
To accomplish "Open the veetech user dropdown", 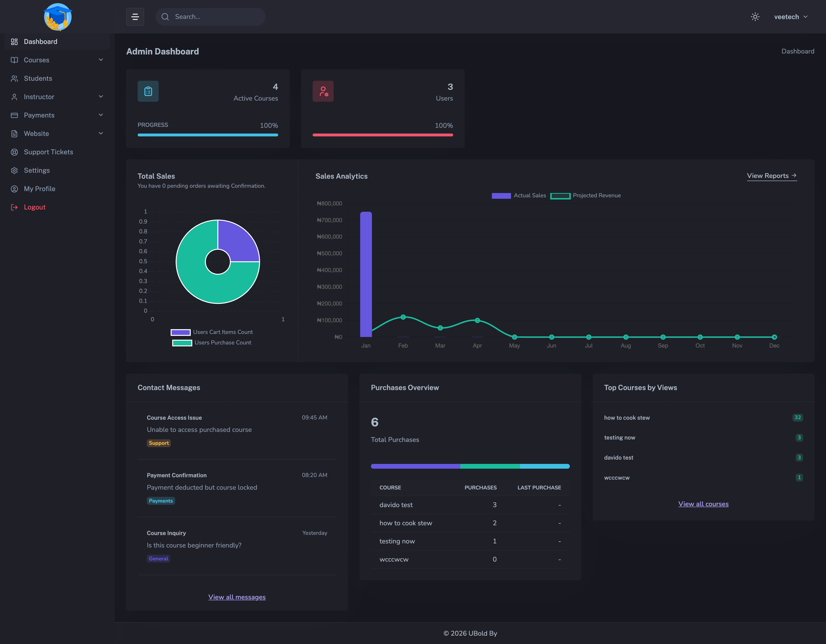I will coord(790,17).
